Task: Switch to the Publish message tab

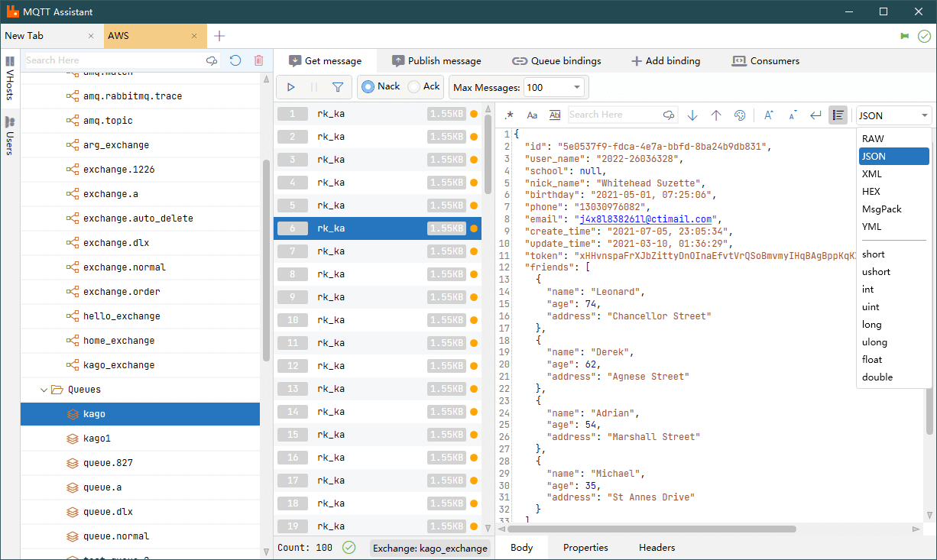Action: coord(436,61)
